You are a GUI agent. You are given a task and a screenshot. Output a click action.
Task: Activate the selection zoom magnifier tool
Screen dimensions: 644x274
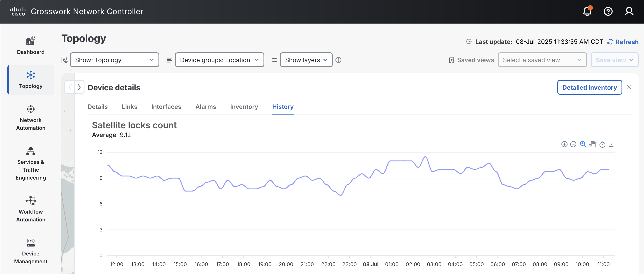(x=583, y=144)
